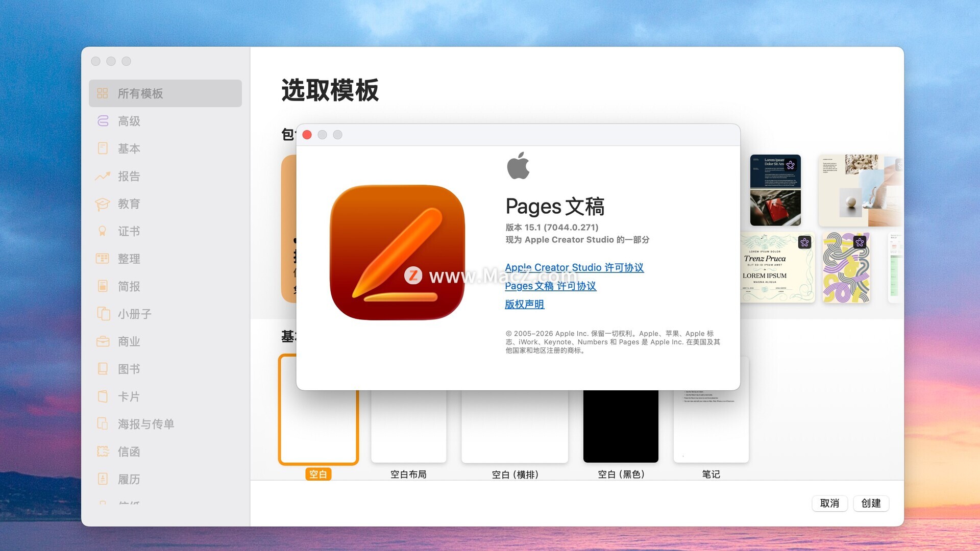Close the About Pages window

(x=307, y=135)
